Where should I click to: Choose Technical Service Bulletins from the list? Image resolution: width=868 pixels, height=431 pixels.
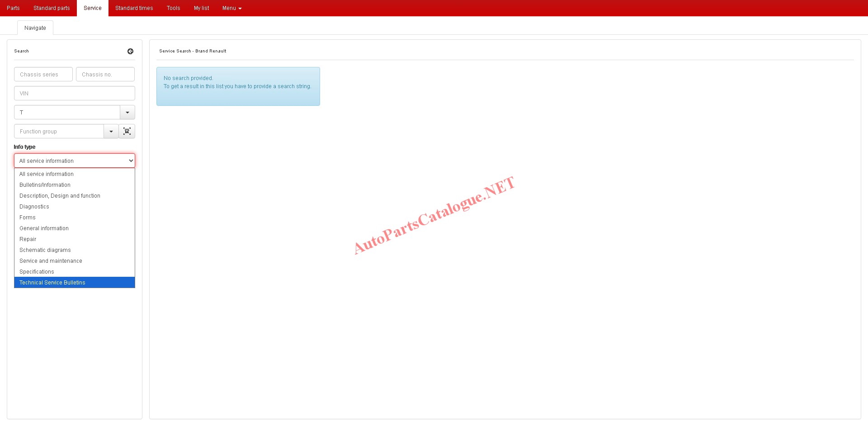(52, 283)
